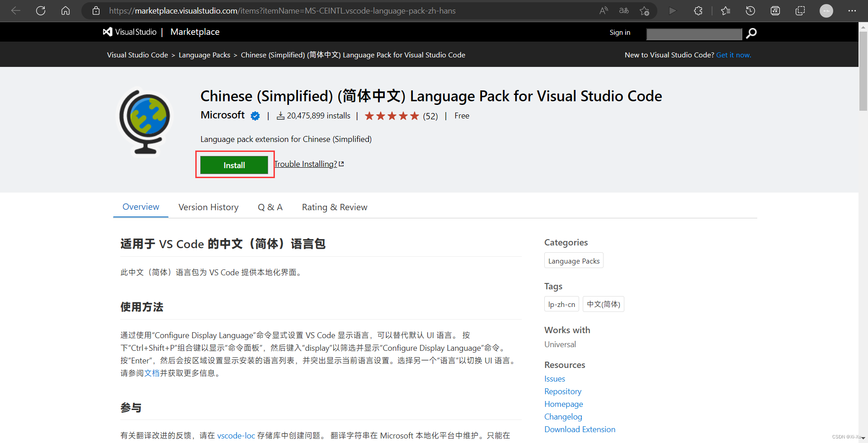This screenshot has width=868, height=443.
Task: Translate this page using the toolbar icon
Action: [624, 10]
